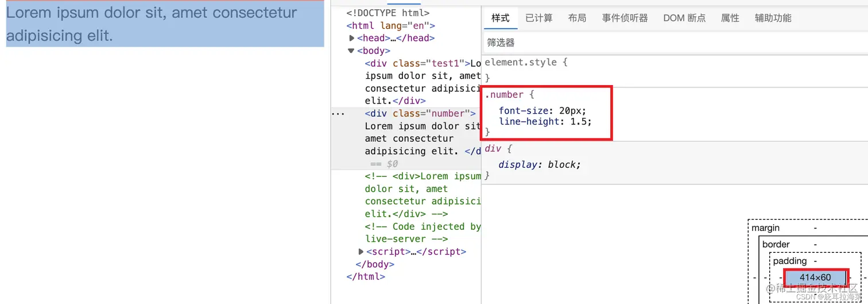Select the closing </body> tag

[375, 264]
